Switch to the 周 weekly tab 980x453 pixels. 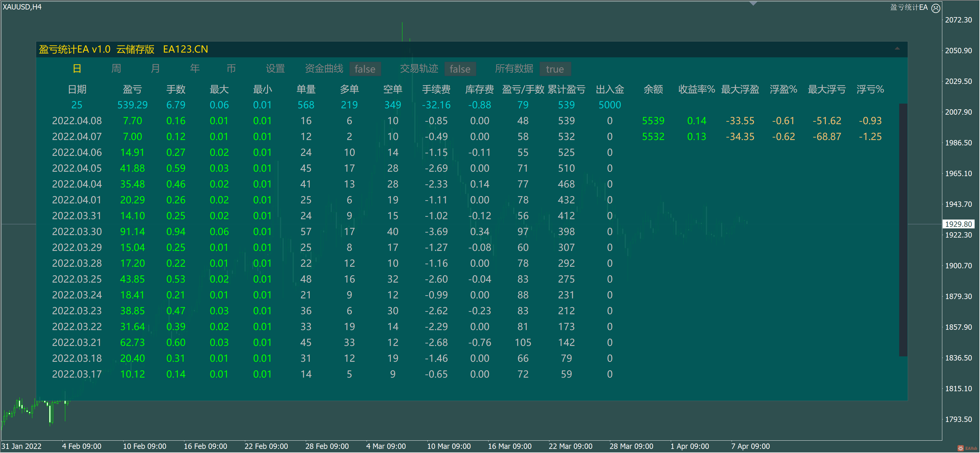(116, 68)
